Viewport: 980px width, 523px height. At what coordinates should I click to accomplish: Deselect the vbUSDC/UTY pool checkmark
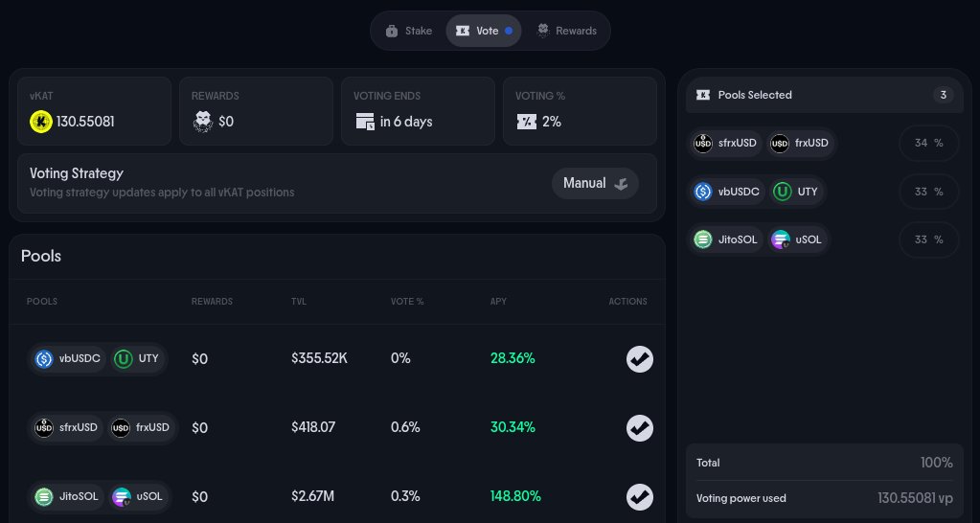coord(640,359)
